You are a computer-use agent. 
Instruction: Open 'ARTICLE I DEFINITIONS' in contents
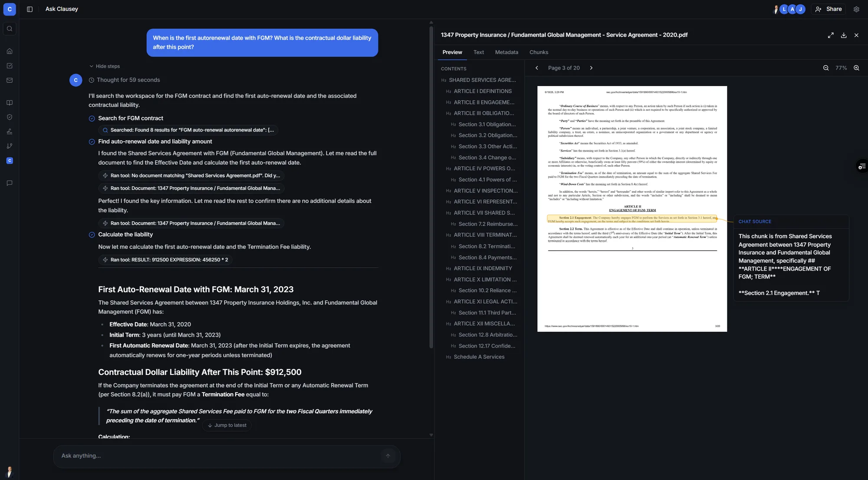[x=483, y=91]
